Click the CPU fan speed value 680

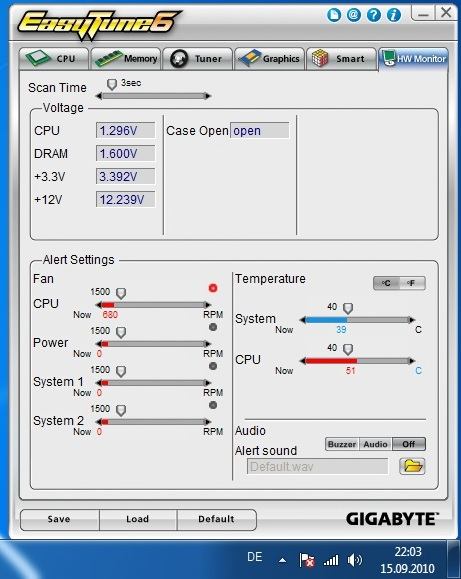tap(110, 315)
